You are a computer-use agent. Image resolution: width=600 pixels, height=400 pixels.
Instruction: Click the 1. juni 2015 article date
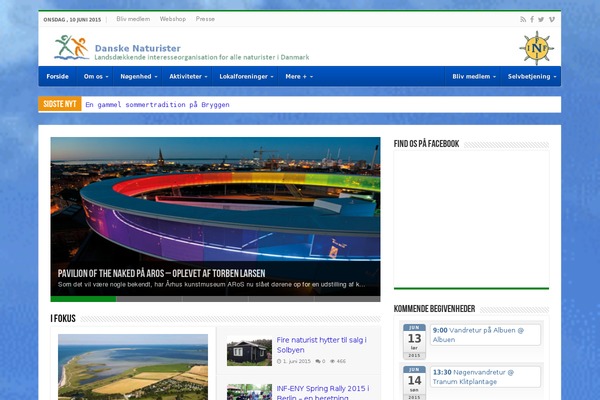(x=297, y=361)
